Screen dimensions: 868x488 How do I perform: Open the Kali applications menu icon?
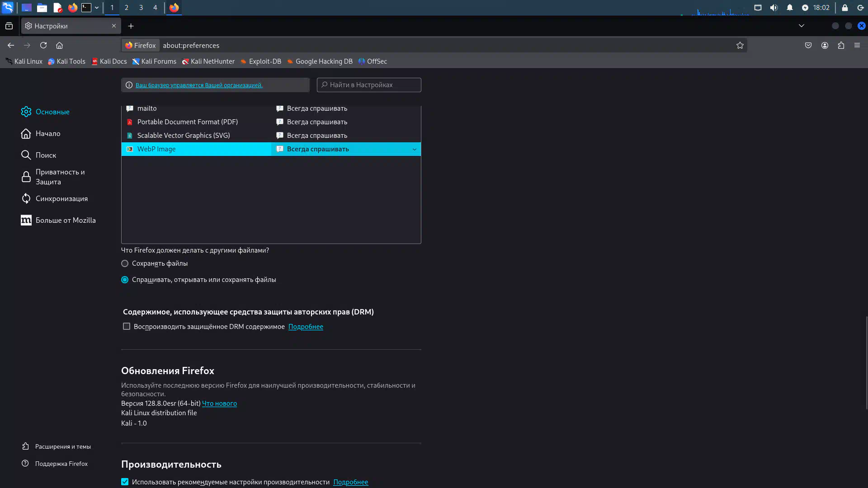(8, 8)
